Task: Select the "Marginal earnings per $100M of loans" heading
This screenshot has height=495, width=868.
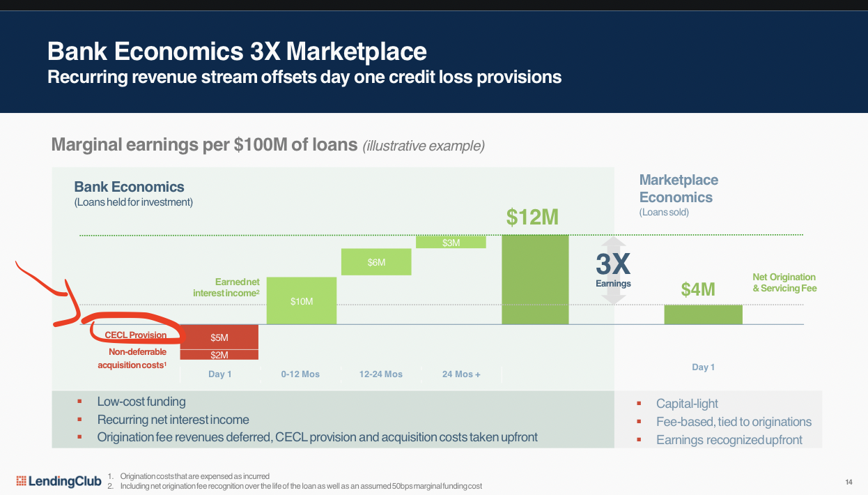Action: pyautogui.click(x=204, y=145)
